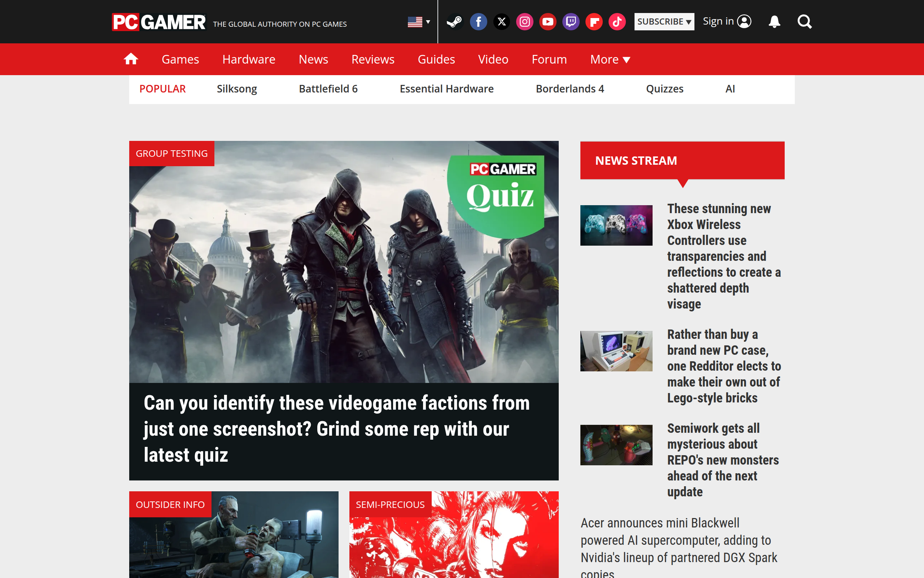Open the REPO monsters thumbnail
This screenshot has width=924, height=578.
tap(616, 445)
